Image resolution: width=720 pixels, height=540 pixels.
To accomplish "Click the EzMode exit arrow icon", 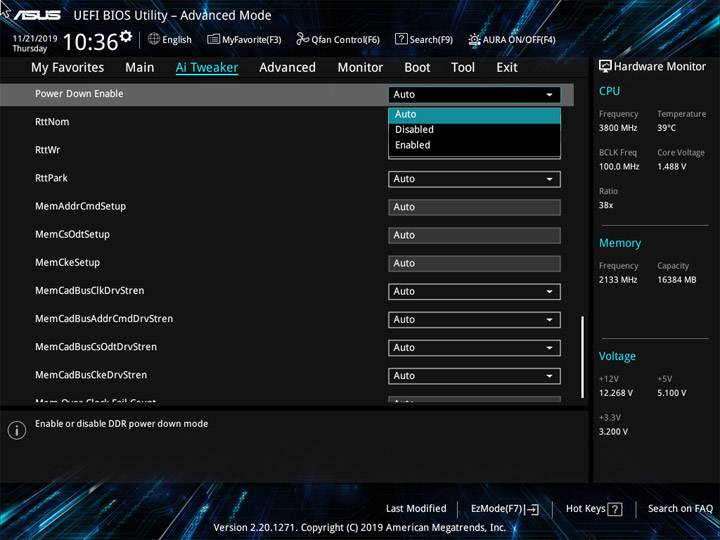I will click(x=533, y=509).
